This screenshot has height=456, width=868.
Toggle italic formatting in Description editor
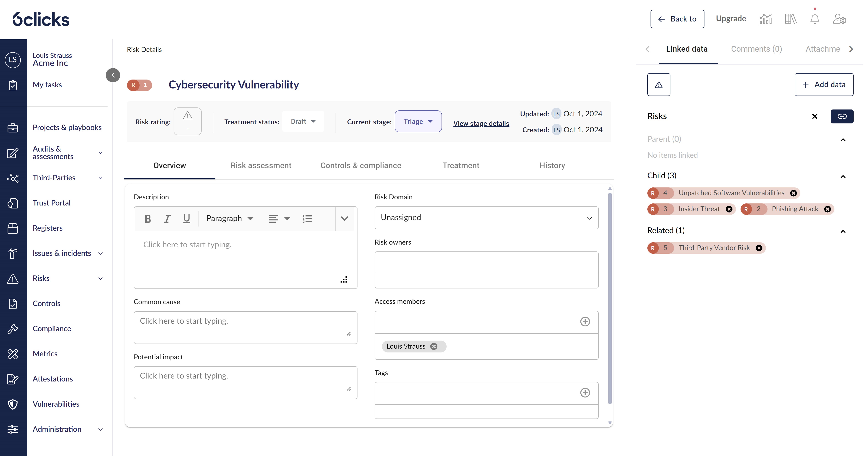pos(167,219)
